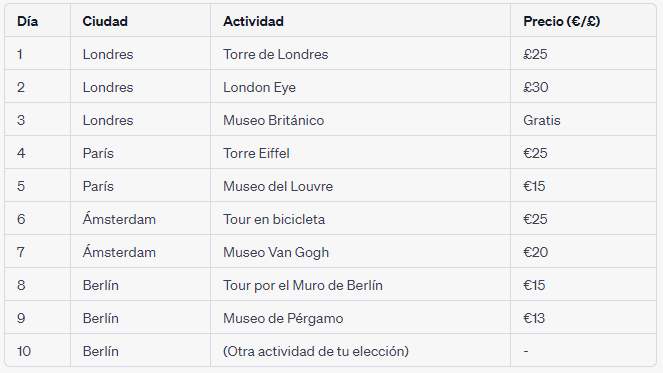Image resolution: width=663 pixels, height=373 pixels.
Task: Click the Precio (€/£) column header
Action: [x=562, y=21]
